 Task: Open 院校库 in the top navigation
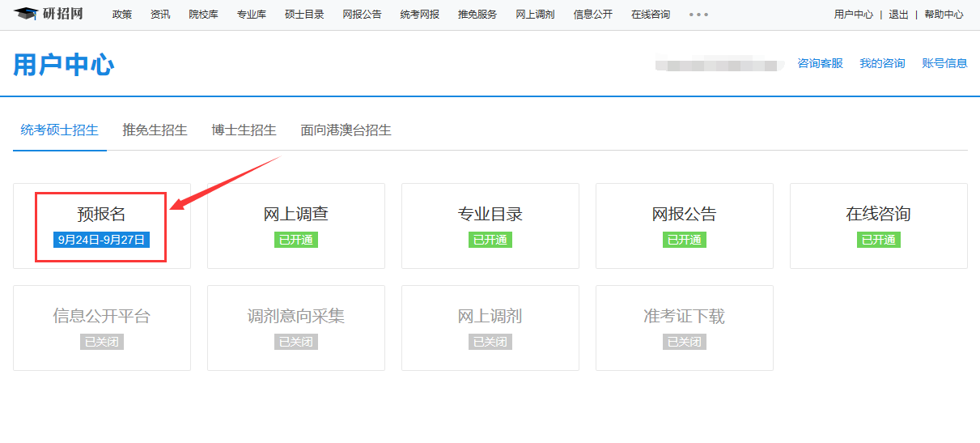point(203,15)
